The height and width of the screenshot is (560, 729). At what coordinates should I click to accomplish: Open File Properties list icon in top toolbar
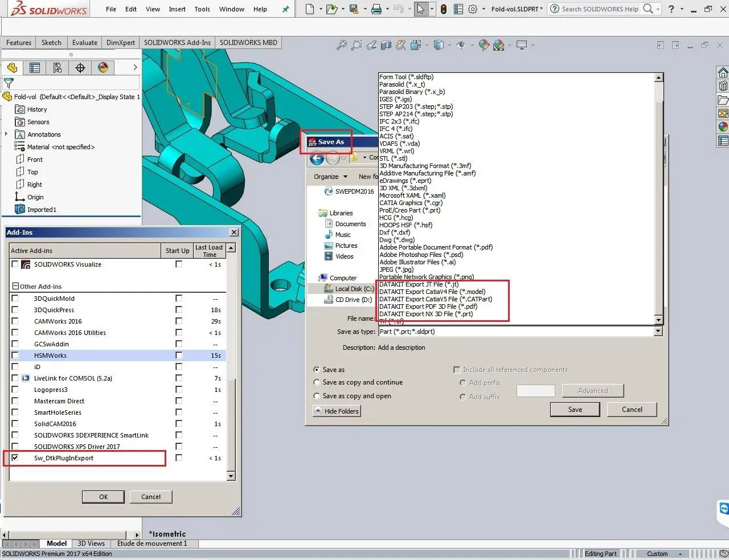(457, 9)
